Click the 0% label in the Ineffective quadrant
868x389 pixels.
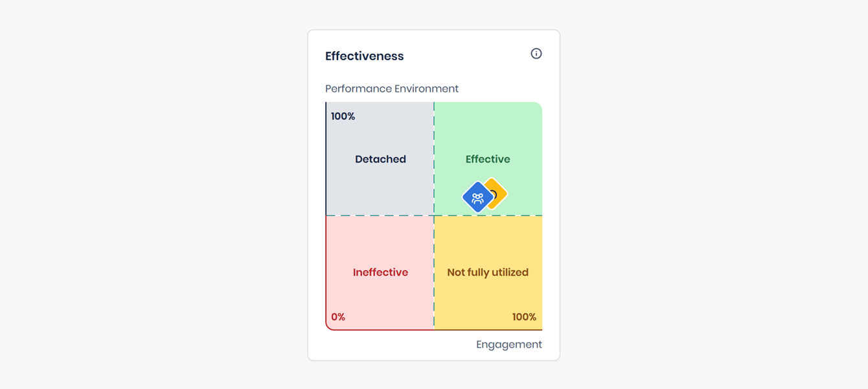point(338,317)
